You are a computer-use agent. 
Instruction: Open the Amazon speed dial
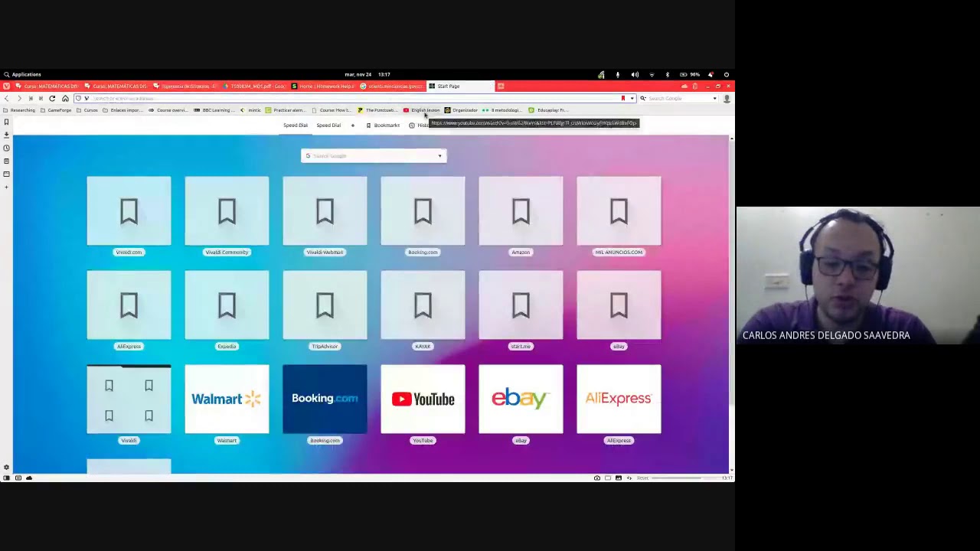pos(521,211)
